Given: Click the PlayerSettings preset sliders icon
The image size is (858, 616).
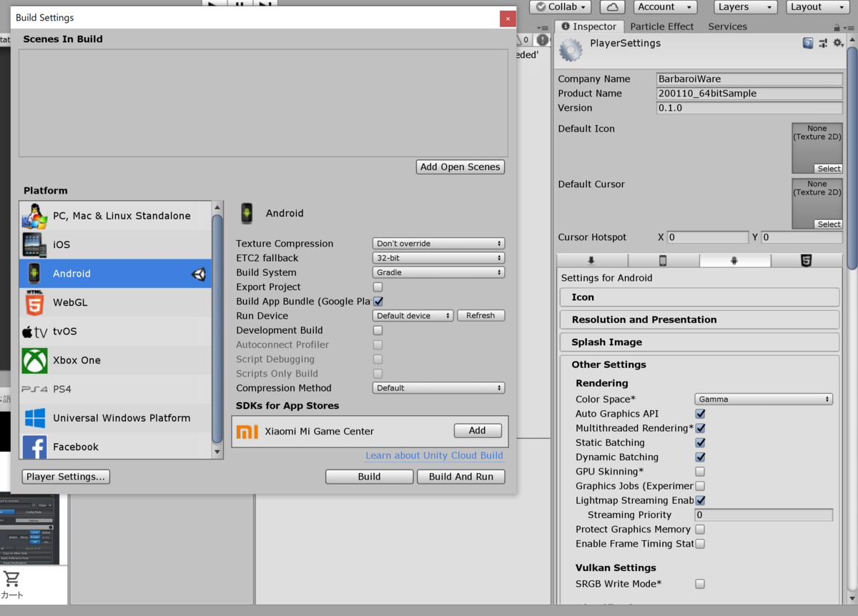Looking at the screenshot, I should click(x=823, y=44).
